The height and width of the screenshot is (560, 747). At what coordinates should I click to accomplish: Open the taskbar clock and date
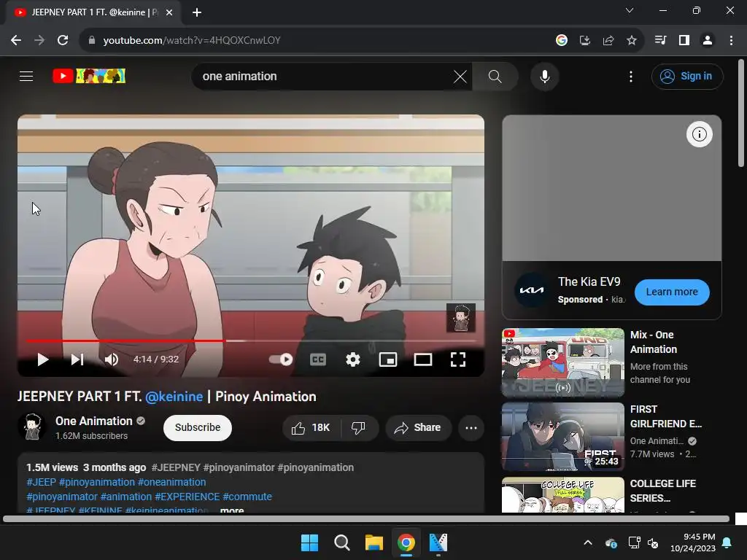click(x=693, y=542)
